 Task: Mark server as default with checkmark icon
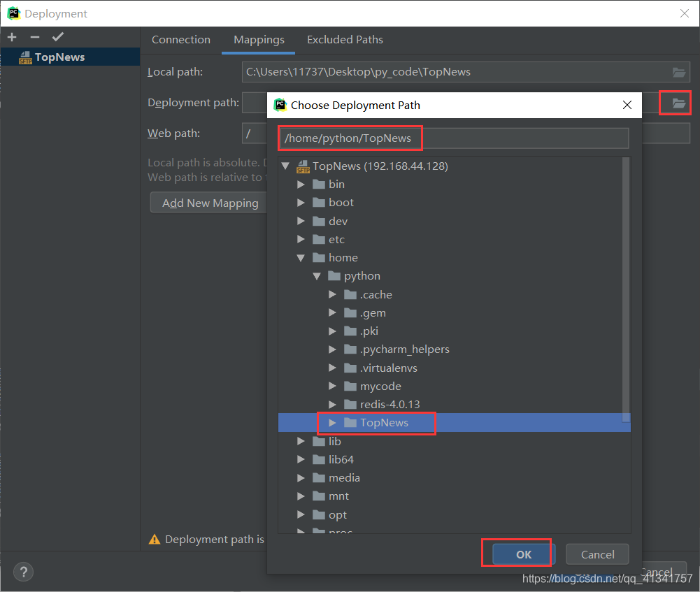(x=58, y=37)
